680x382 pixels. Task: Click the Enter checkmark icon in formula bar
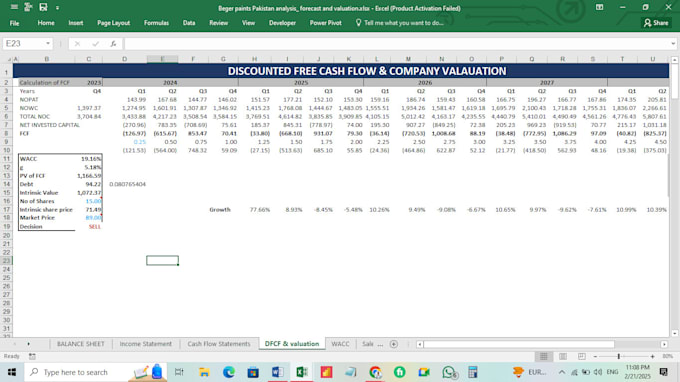coord(95,44)
